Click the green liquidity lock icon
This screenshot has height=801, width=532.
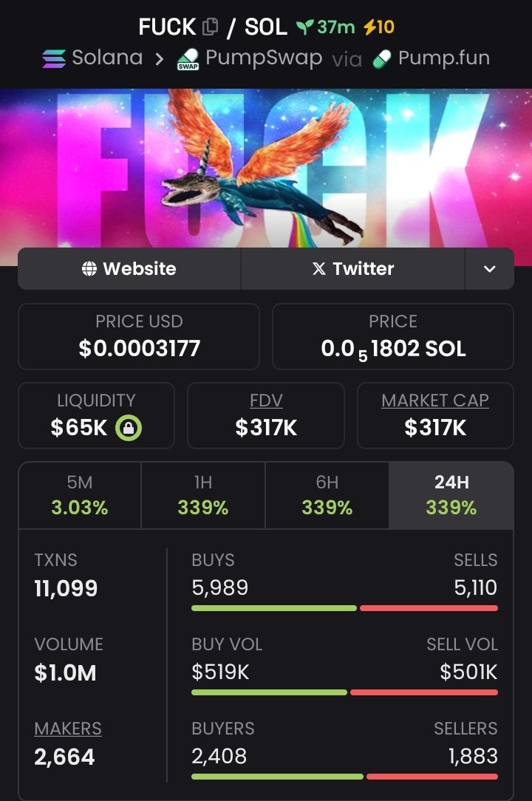[129, 428]
